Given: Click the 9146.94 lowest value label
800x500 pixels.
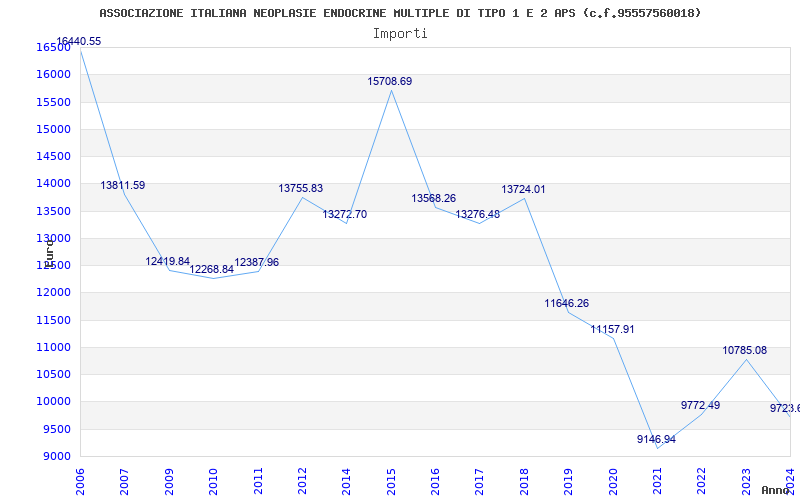Looking at the screenshot, I should (x=656, y=439).
